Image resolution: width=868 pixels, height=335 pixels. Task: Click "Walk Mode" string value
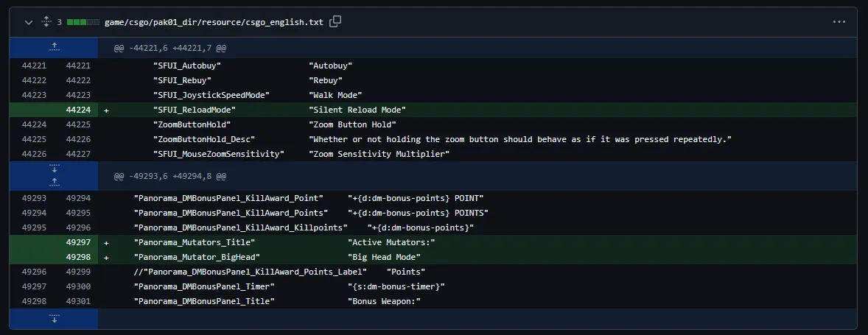point(335,95)
